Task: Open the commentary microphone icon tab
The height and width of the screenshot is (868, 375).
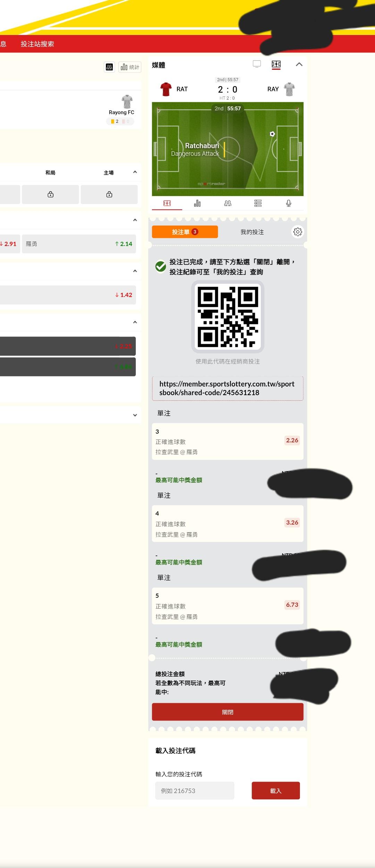Action: click(289, 203)
